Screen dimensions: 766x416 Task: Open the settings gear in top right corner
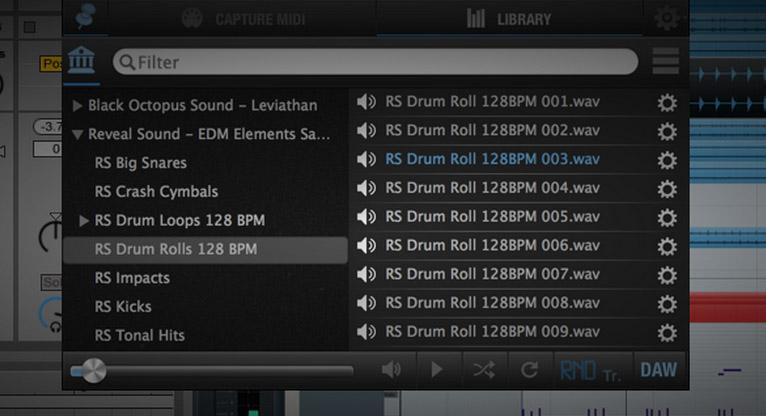(x=667, y=18)
